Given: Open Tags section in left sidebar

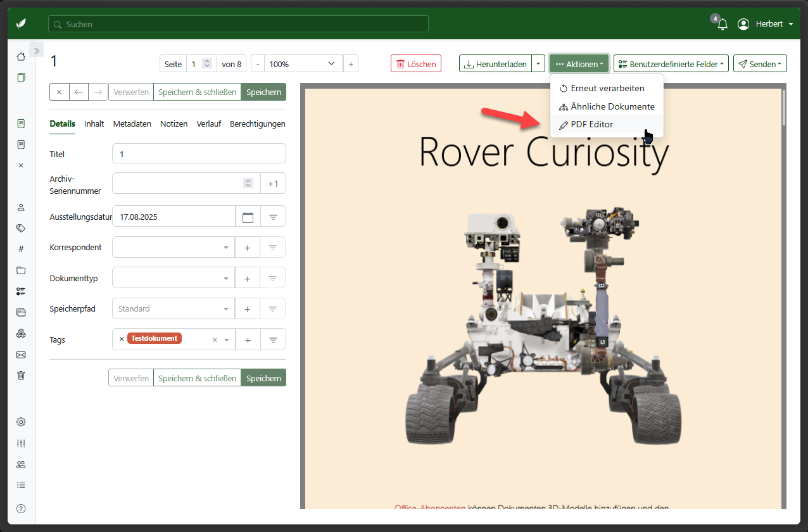Looking at the screenshot, I should coord(21,228).
